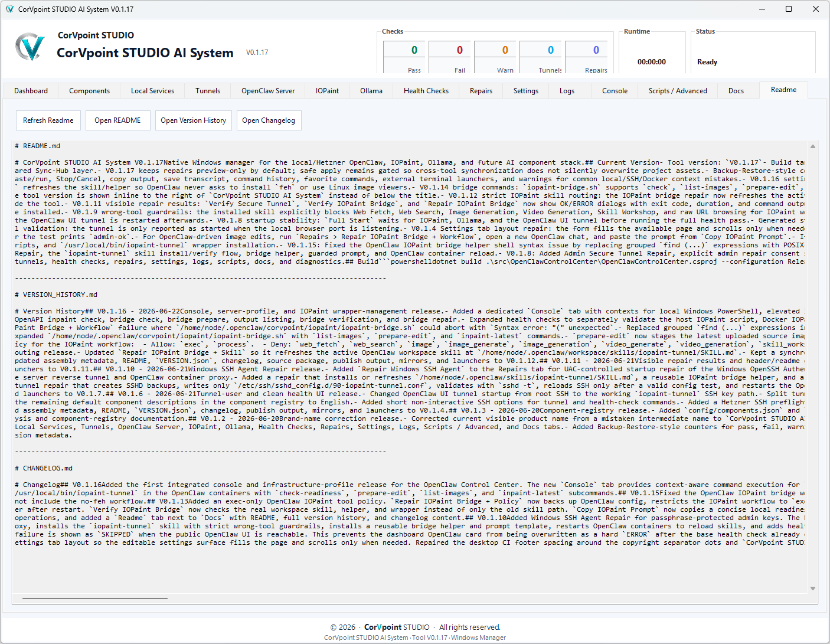Open the Console tab

click(615, 91)
